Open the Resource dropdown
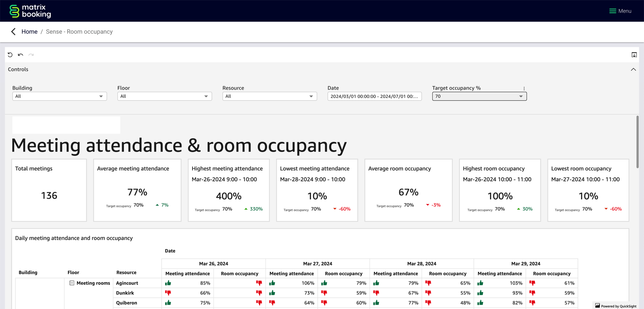Screen dimensions: 644x309 pos(270,96)
